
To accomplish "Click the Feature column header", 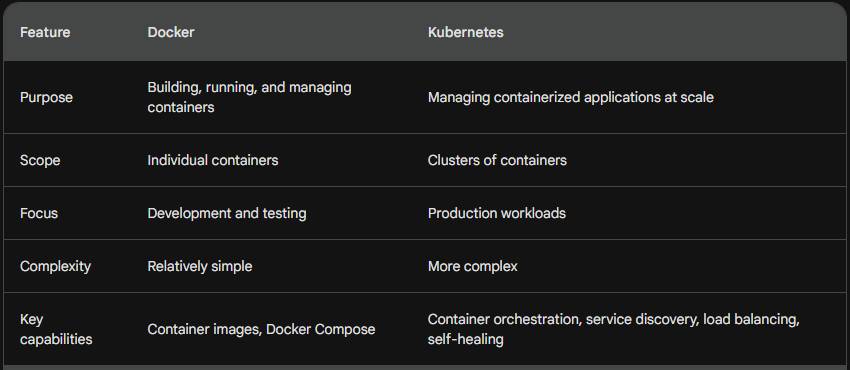I will (45, 32).
